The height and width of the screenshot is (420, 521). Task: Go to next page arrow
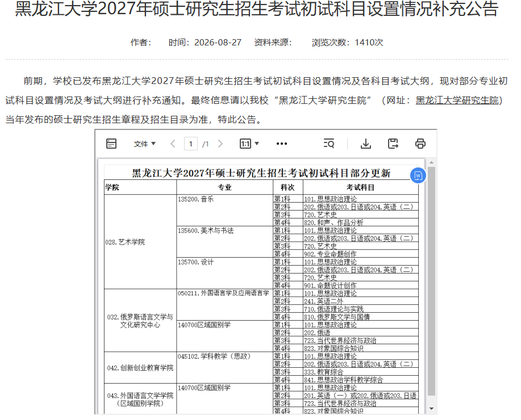point(220,144)
